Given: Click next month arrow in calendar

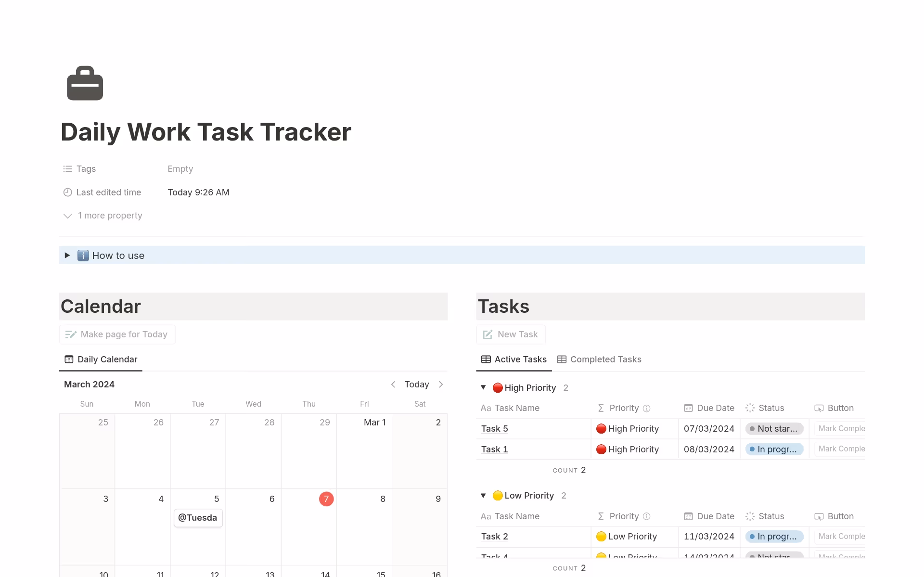Looking at the screenshot, I should 441,385.
